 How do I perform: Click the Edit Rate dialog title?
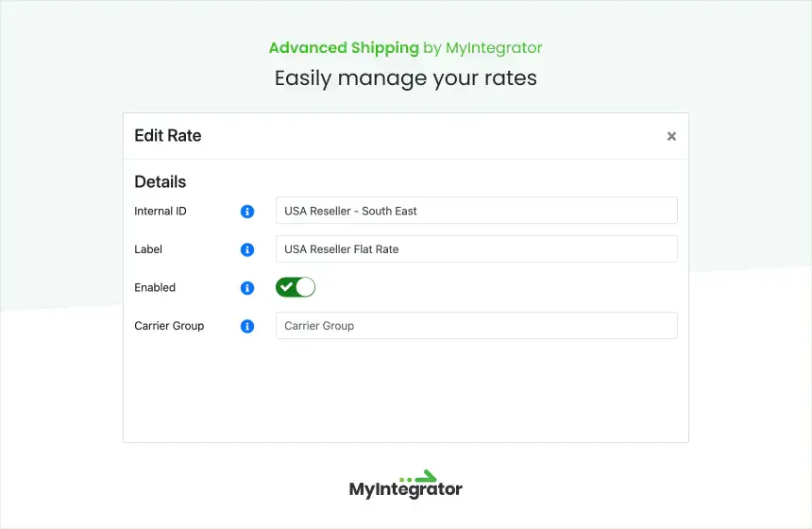[x=168, y=136]
